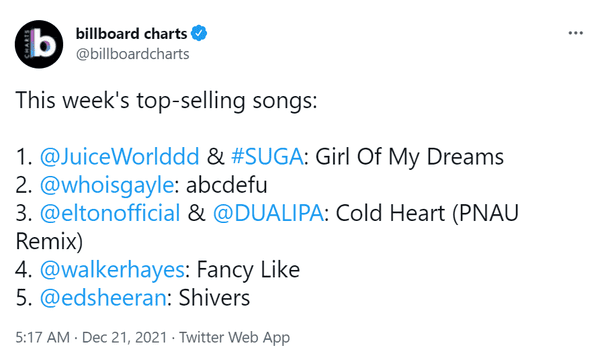Click the billboard charts display name

click(x=131, y=34)
